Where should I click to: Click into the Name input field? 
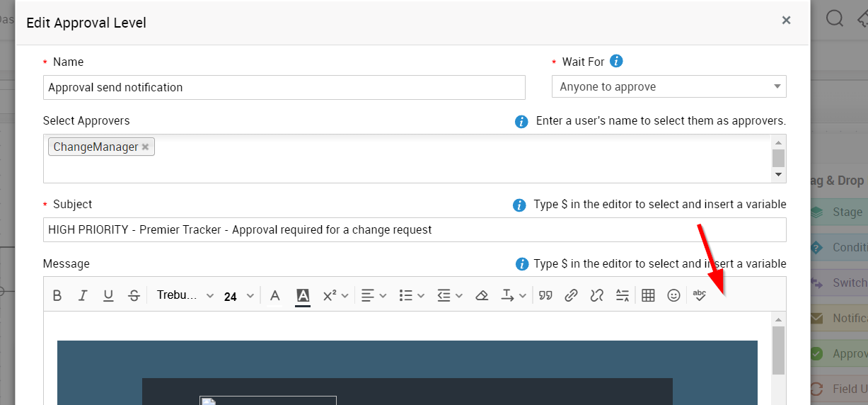point(284,87)
